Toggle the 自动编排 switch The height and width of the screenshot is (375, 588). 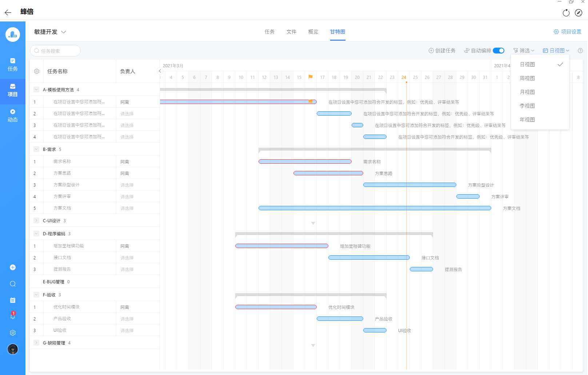click(498, 51)
